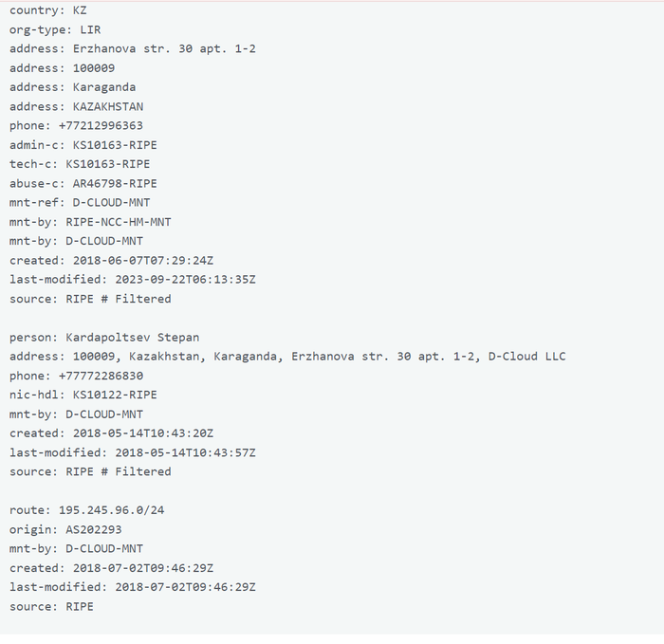664x644 pixels.
Task: Click the country KZ line
Action: click(47, 10)
